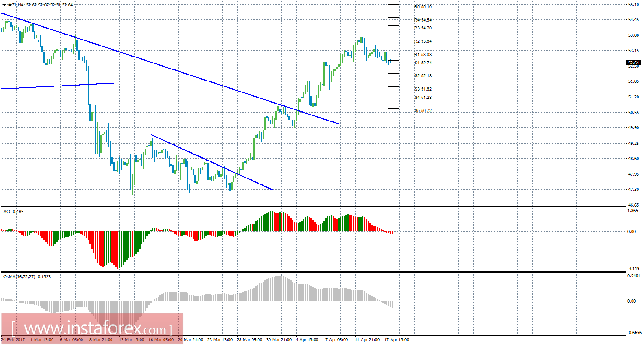Select the 48.60 price axis value
Image resolution: width=644 pixels, height=345 pixels.
633,159
